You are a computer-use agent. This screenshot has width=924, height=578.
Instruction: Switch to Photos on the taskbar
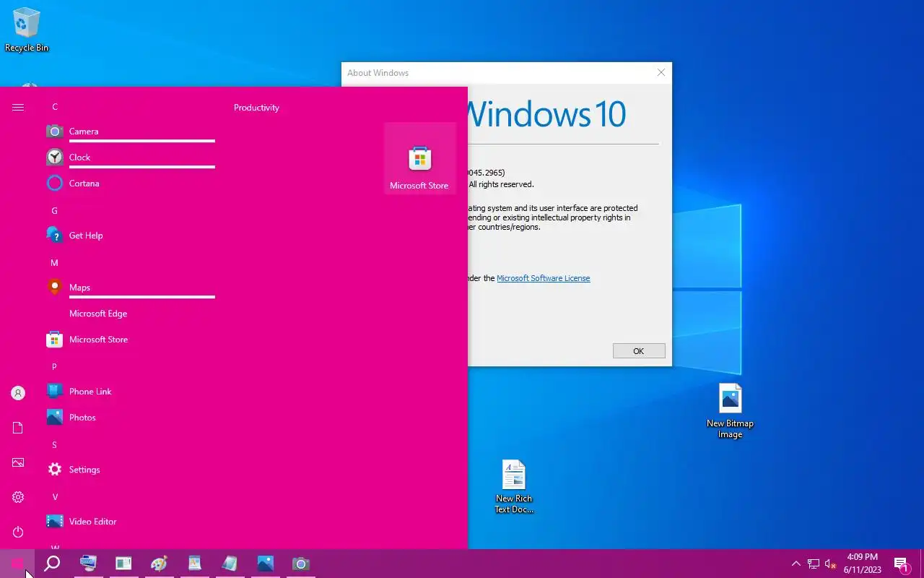point(266,564)
